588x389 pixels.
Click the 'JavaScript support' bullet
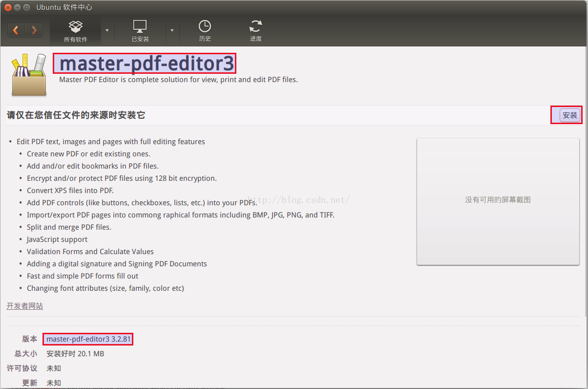[x=57, y=239]
